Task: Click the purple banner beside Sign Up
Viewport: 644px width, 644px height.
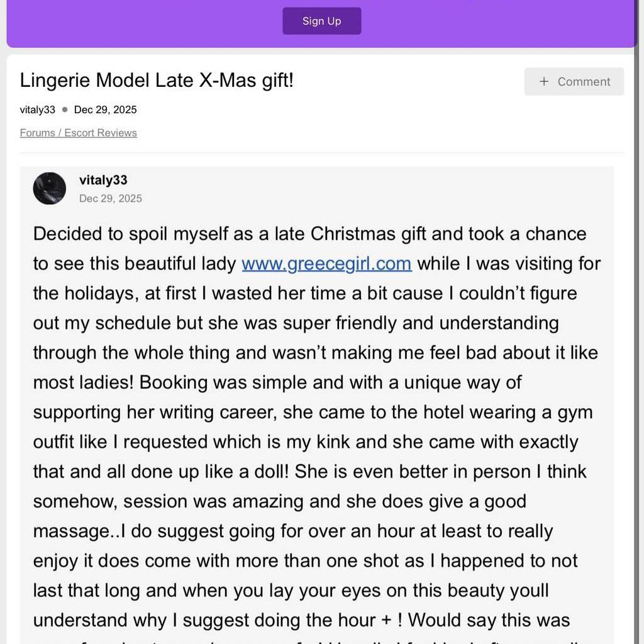Action: [157, 22]
